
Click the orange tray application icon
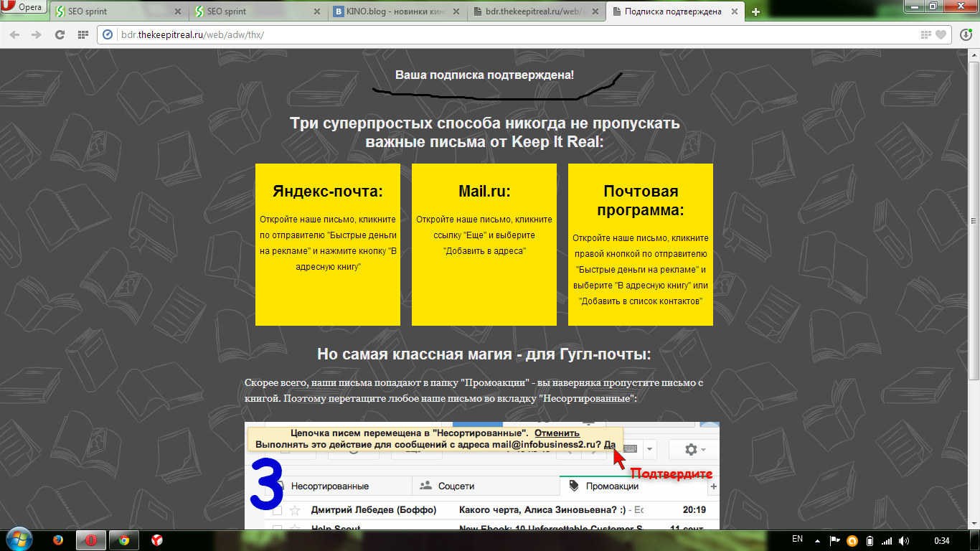click(x=853, y=540)
